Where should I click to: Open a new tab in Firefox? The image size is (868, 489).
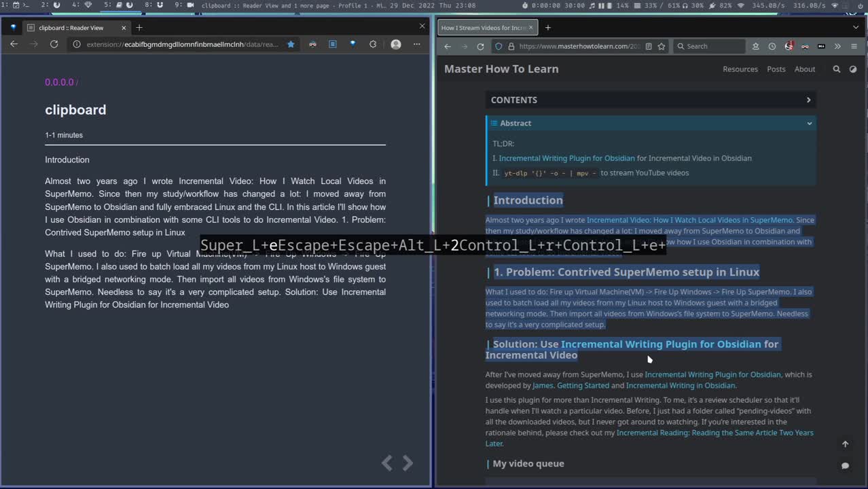tap(548, 28)
